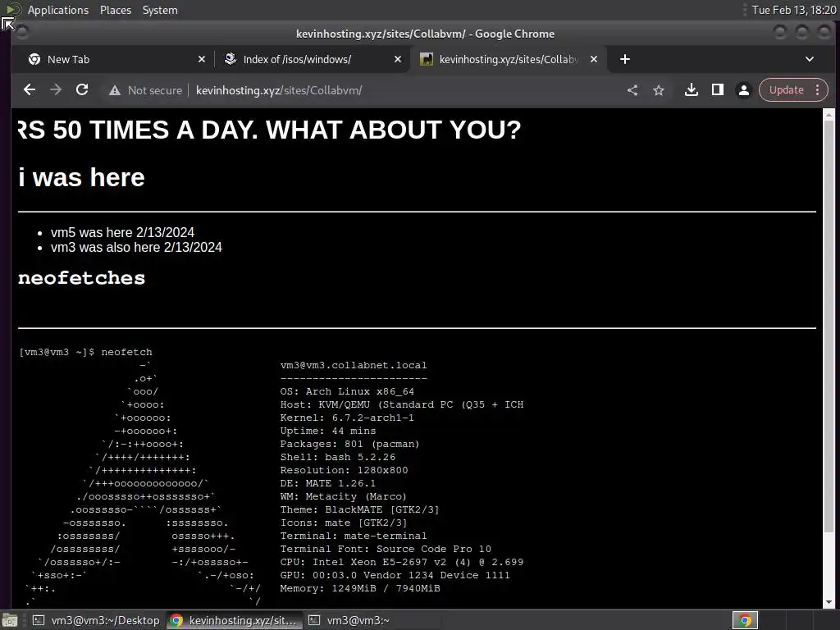Switch to vm3@vm3:~/Desktop terminal in taskbar

tap(95, 620)
